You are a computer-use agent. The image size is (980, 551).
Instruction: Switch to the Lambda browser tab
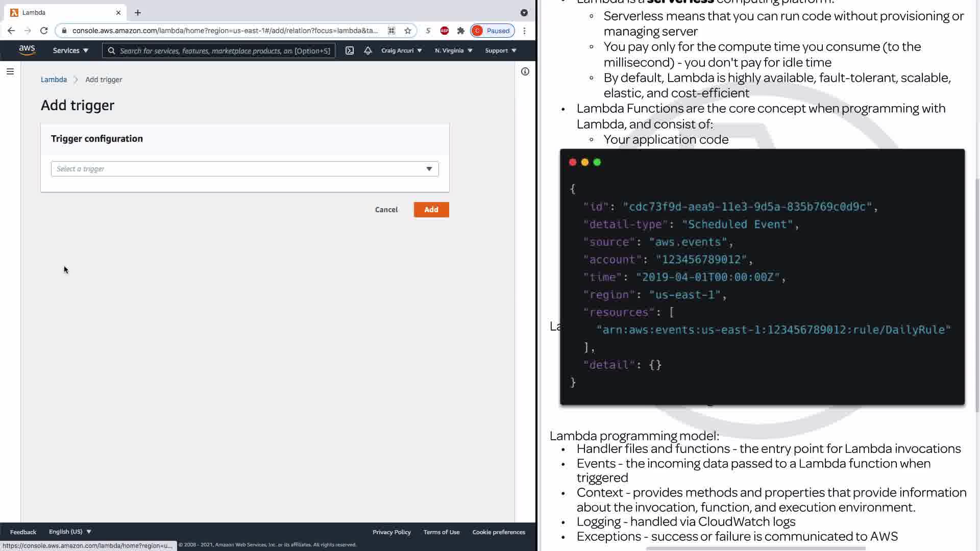point(61,12)
